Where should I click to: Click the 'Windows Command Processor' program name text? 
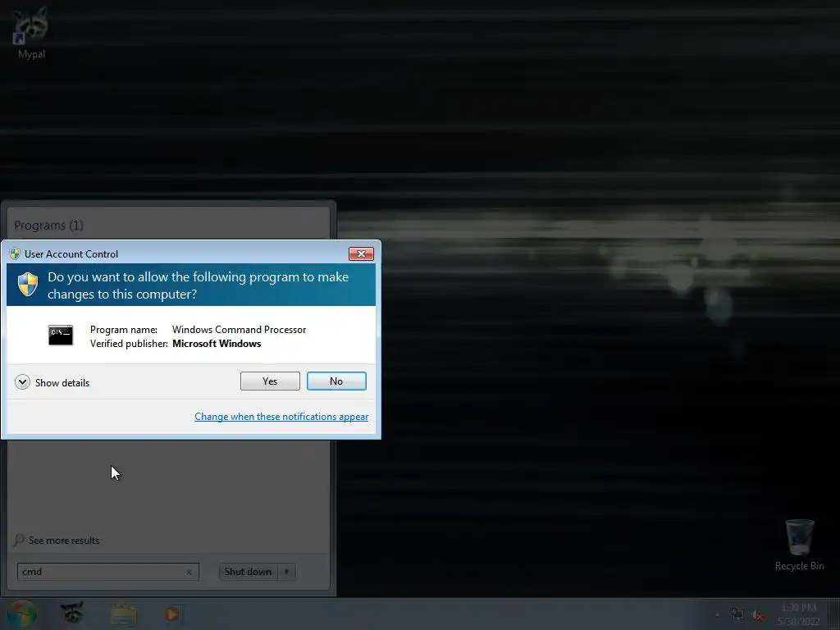(x=239, y=330)
